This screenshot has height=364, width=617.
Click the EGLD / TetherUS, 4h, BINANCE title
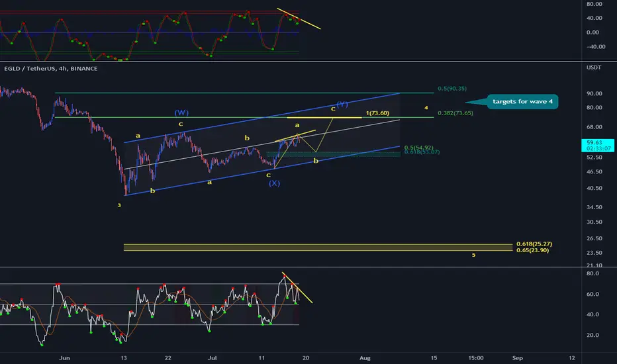pos(51,68)
